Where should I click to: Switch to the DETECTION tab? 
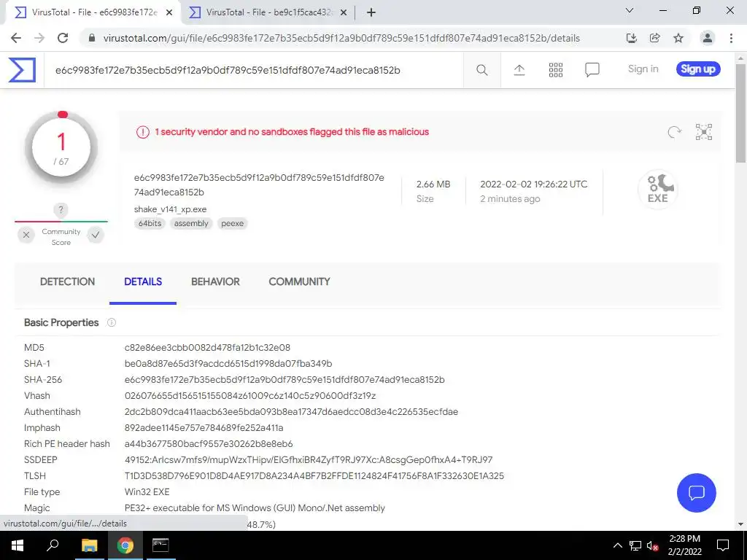tap(67, 281)
